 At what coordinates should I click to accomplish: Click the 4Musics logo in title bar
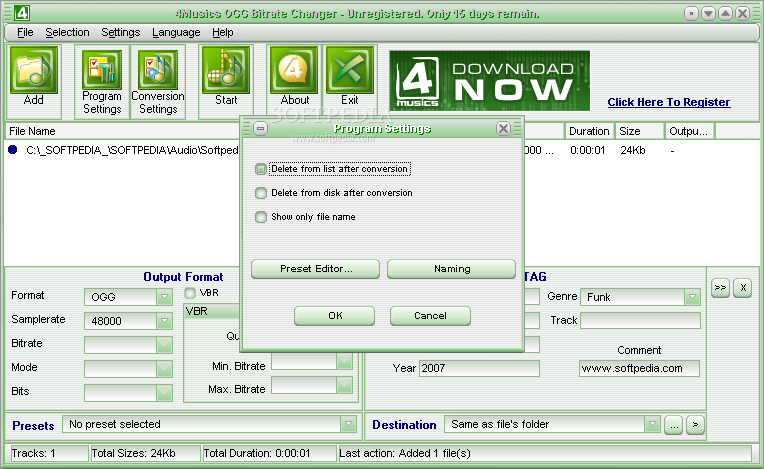21,13
